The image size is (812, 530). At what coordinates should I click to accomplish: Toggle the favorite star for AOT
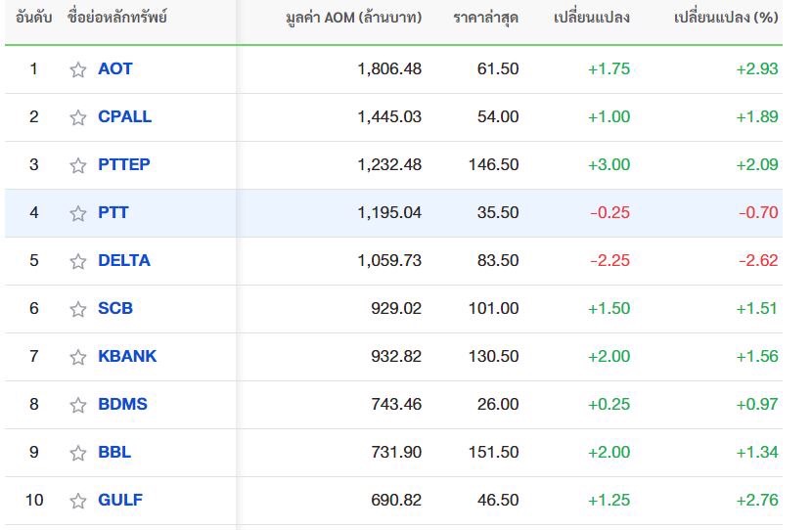point(77,69)
